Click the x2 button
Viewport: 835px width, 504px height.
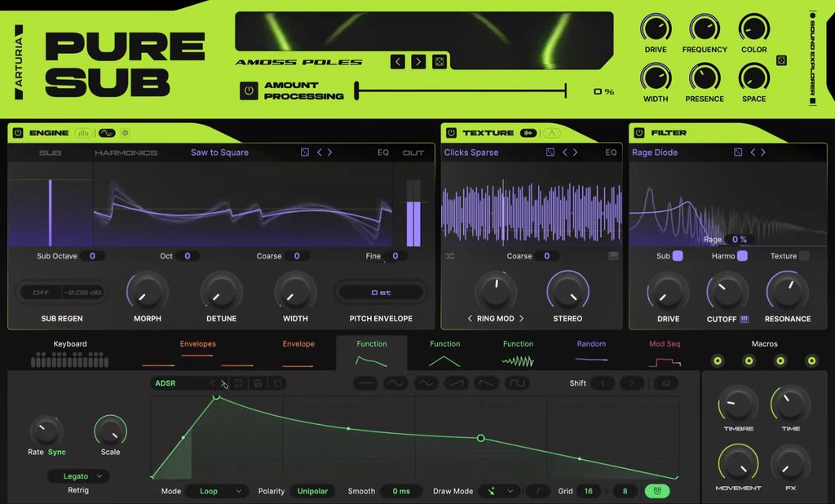coord(665,383)
